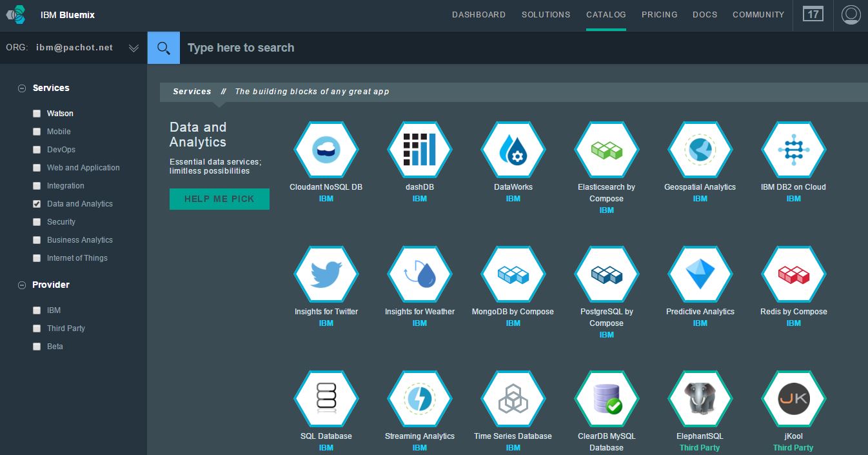Click the IBM Bluemix title text
Image resolution: width=868 pixels, height=455 pixels.
click(67, 14)
